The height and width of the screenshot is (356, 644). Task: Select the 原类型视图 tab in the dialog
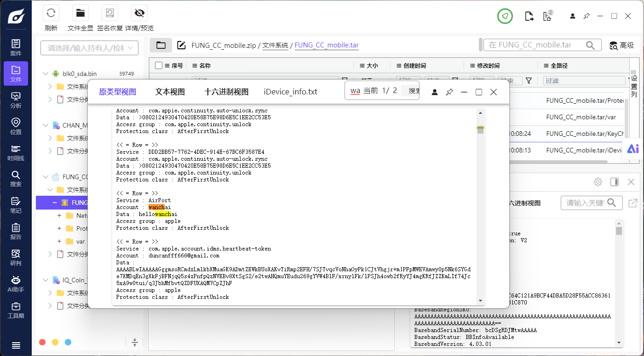pyautogui.click(x=118, y=92)
